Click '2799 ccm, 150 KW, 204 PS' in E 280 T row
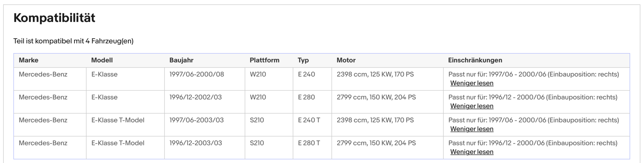644x163 pixels. click(376, 143)
